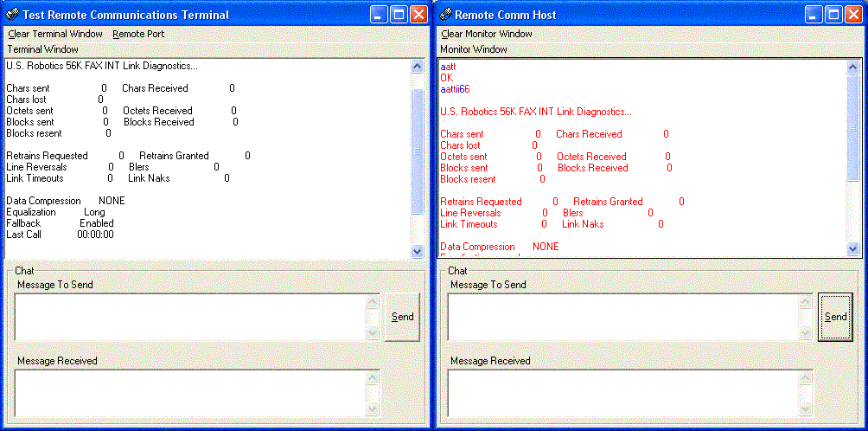Image resolution: width=868 pixels, height=431 pixels.
Task: Click the Remote Comm Host title bar icon
Action: pyautogui.click(x=445, y=15)
